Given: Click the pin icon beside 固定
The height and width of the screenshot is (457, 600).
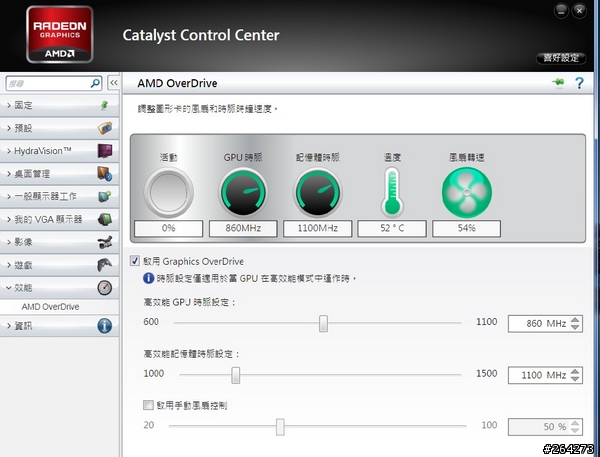Looking at the screenshot, I should coord(104,105).
